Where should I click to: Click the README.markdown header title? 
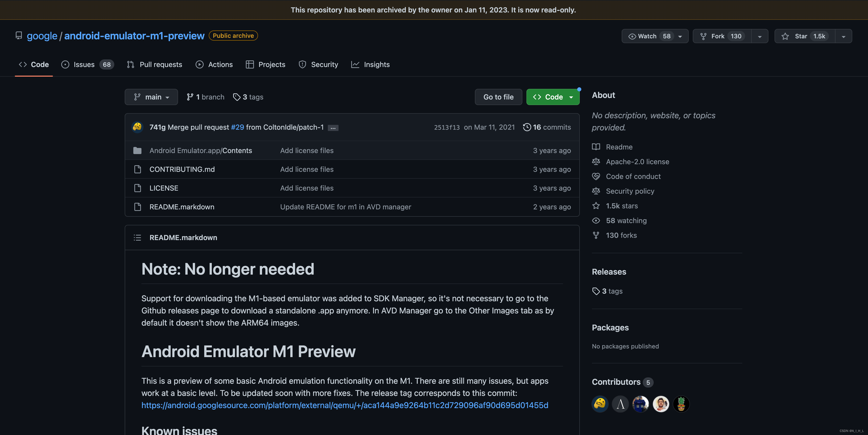tap(183, 238)
